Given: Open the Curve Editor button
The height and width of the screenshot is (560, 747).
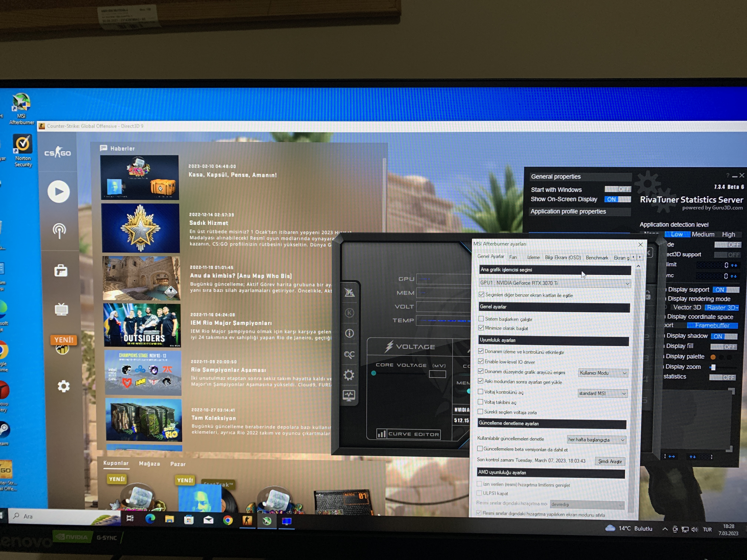Looking at the screenshot, I should point(409,434).
